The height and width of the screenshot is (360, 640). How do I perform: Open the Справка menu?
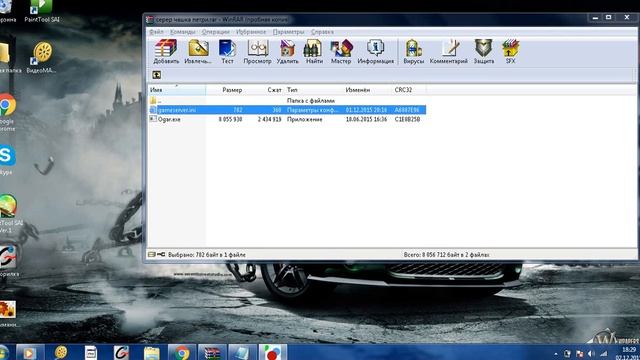click(x=322, y=32)
